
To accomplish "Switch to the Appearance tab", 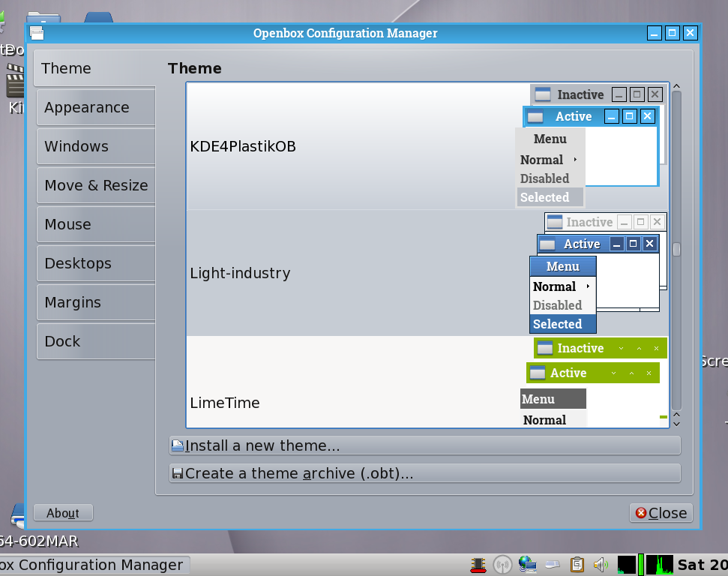I will pyautogui.click(x=96, y=107).
